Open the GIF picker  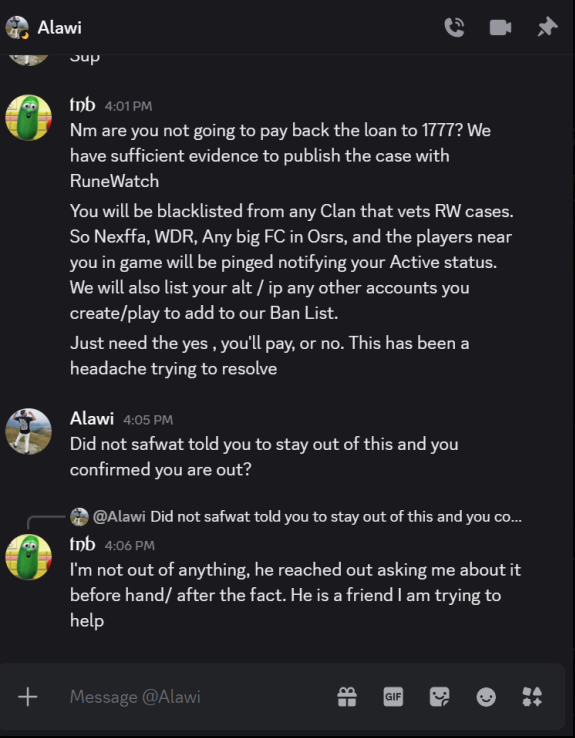tap(393, 697)
